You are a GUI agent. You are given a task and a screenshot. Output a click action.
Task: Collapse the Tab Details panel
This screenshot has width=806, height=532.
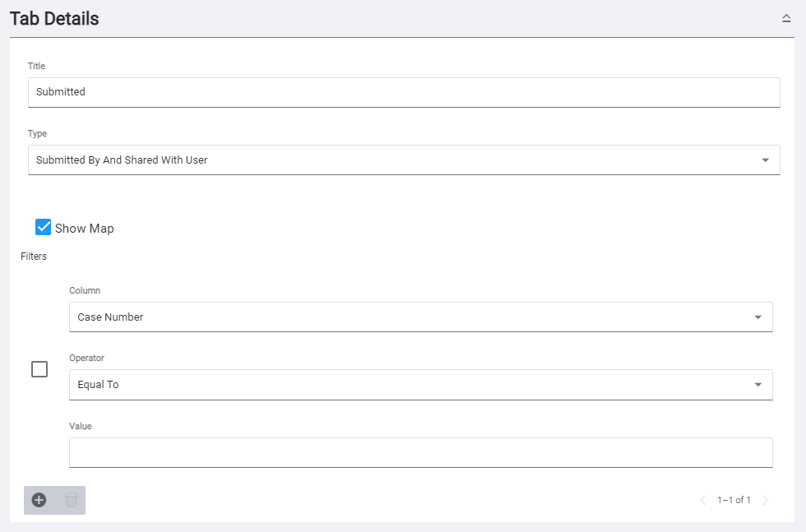coord(788,16)
